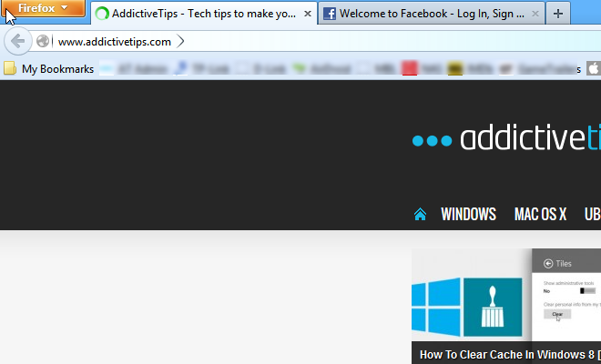The height and width of the screenshot is (364, 601).
Task: Switch to the Welcome to Facebook tab
Action: tap(432, 14)
